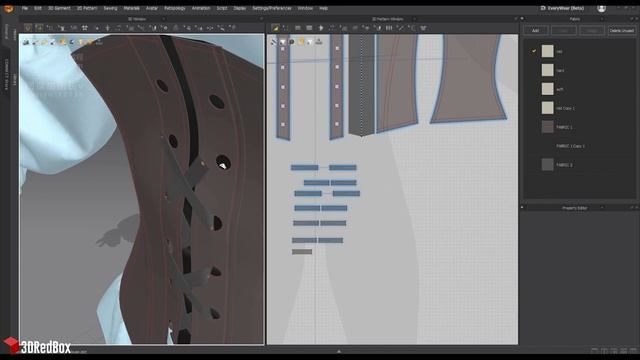Open the File menu
The image size is (640, 360).
[x=25, y=8]
